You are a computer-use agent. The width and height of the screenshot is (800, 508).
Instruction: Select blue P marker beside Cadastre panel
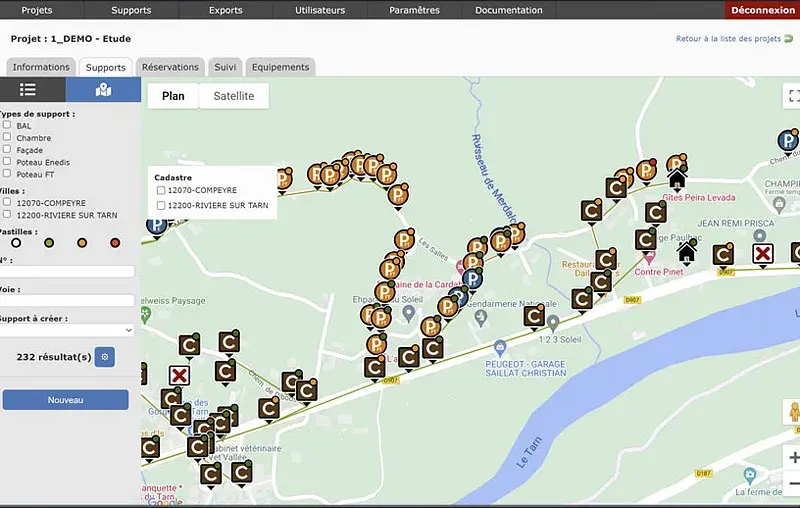pyautogui.click(x=156, y=225)
